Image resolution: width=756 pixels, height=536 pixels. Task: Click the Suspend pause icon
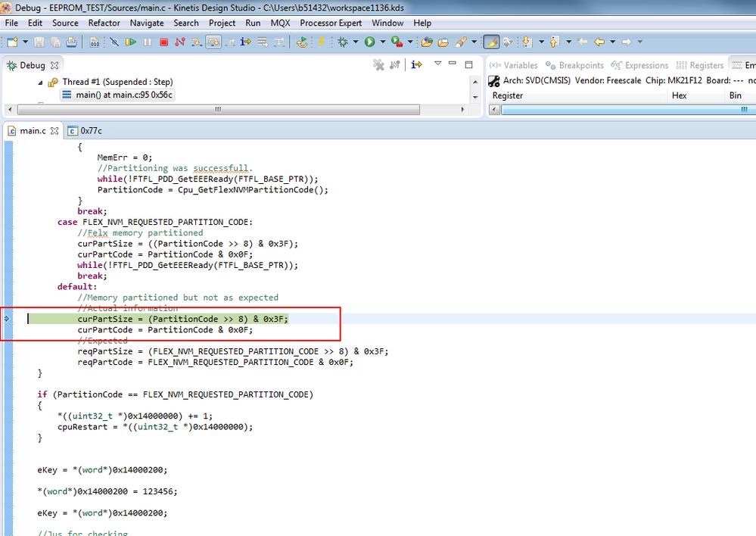pyautogui.click(x=147, y=42)
